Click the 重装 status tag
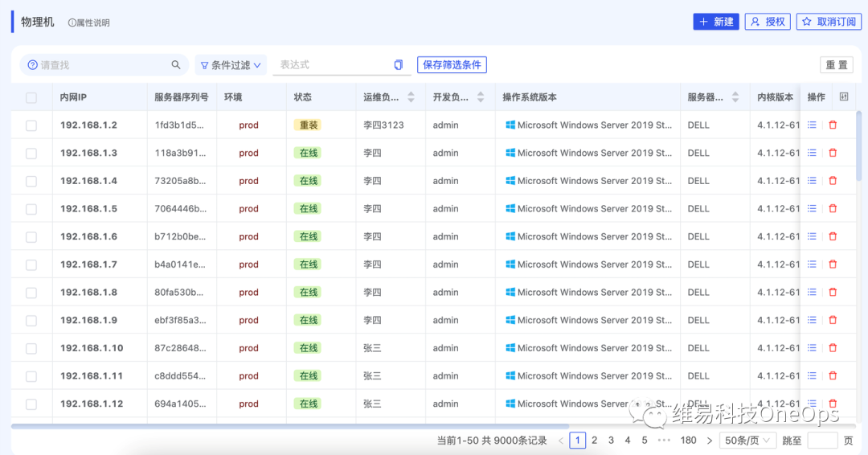Screen dimensions: 868x455 coord(308,125)
